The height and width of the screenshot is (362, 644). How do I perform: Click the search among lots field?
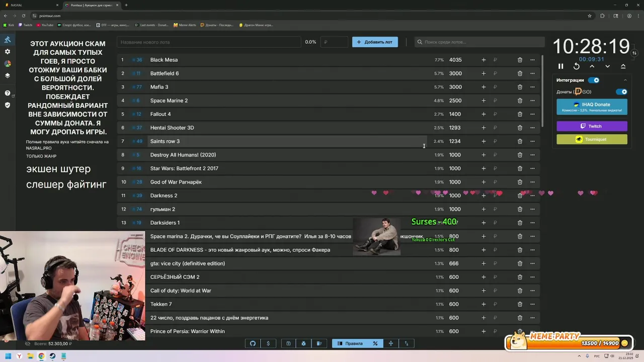[x=479, y=42]
